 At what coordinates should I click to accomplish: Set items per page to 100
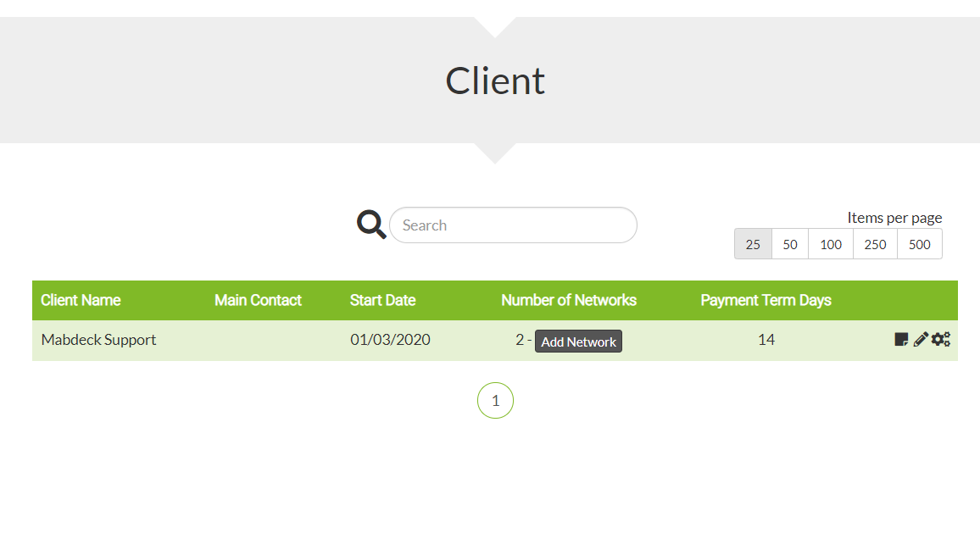point(831,244)
